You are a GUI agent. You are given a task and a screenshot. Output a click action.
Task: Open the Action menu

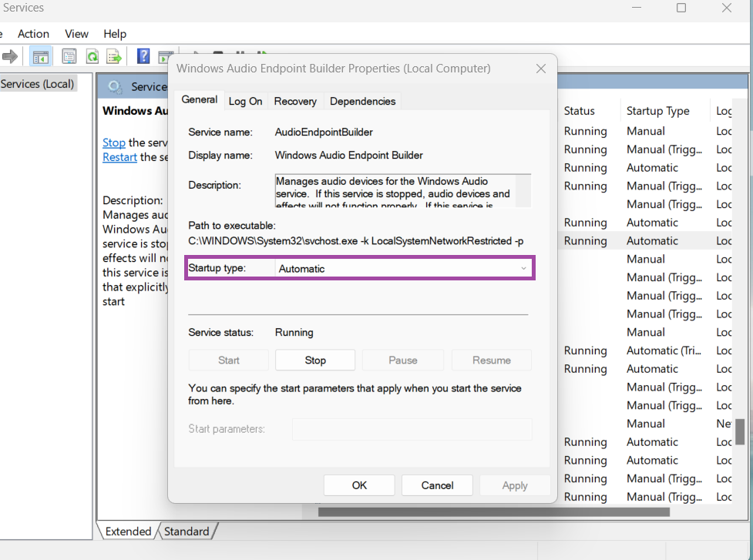coord(33,34)
